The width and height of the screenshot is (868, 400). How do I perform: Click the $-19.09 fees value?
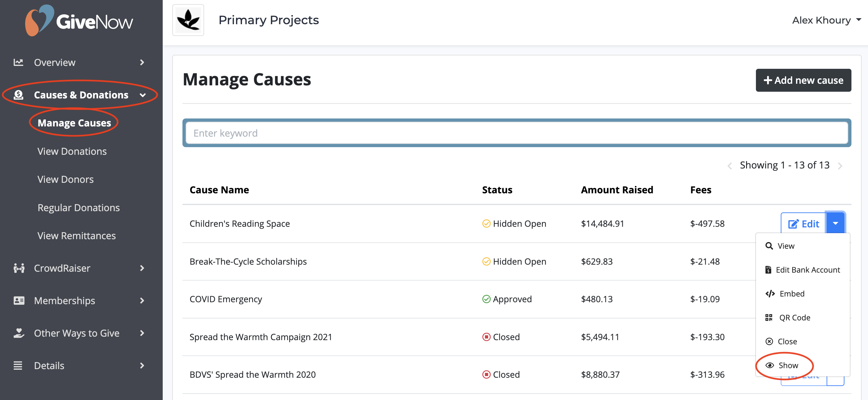[705, 299]
